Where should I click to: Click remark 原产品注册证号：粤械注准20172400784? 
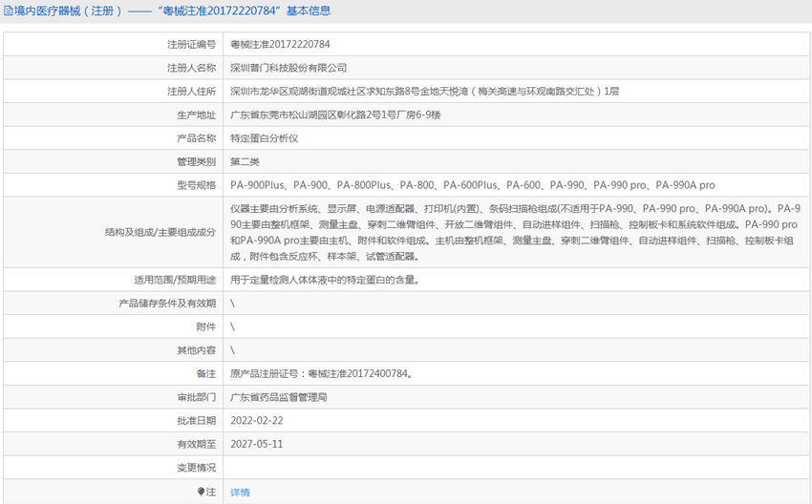(321, 373)
